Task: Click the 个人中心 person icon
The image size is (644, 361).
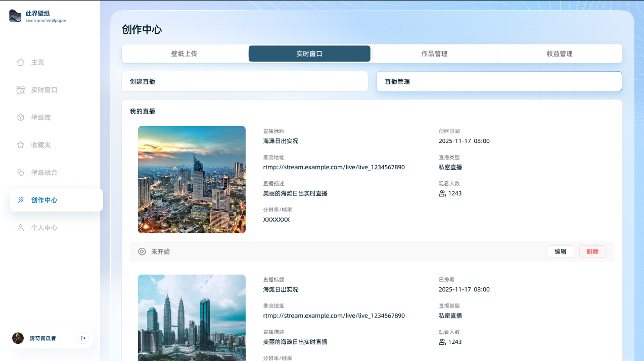Action: point(21,228)
